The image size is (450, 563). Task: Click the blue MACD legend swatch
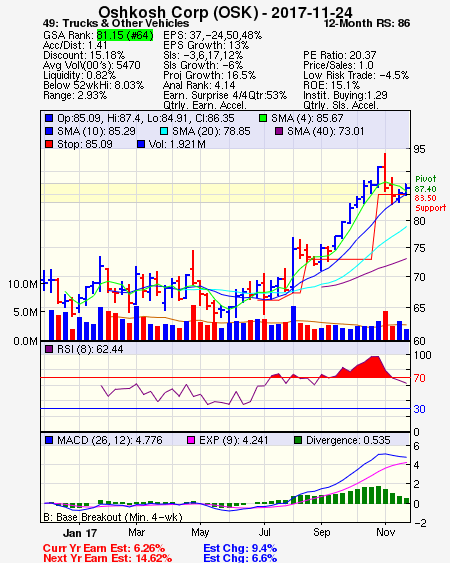click(x=49, y=440)
